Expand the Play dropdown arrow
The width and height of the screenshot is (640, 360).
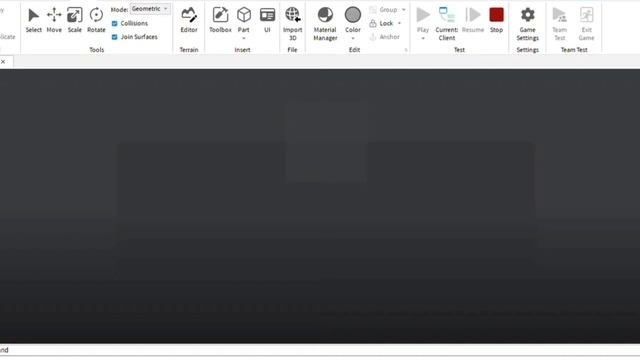(x=423, y=38)
